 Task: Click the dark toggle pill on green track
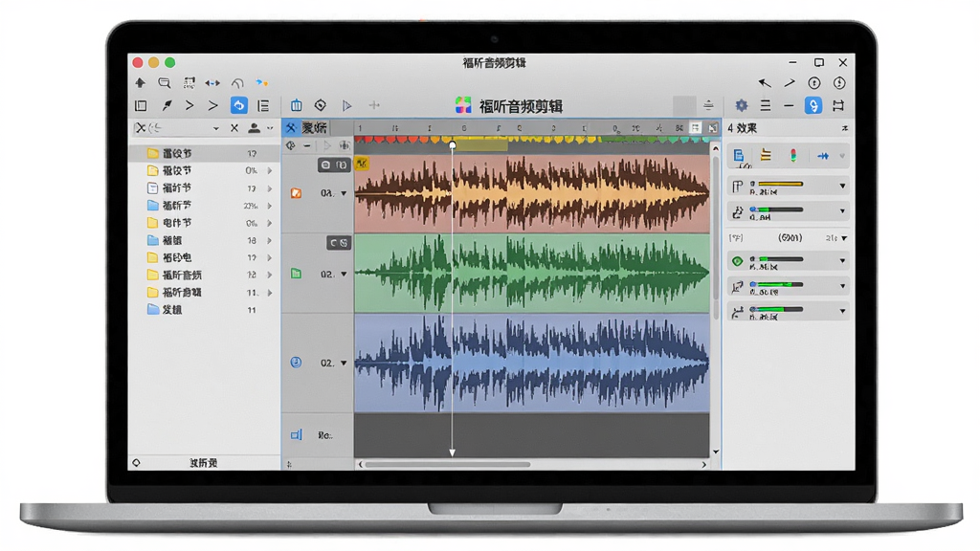(339, 243)
